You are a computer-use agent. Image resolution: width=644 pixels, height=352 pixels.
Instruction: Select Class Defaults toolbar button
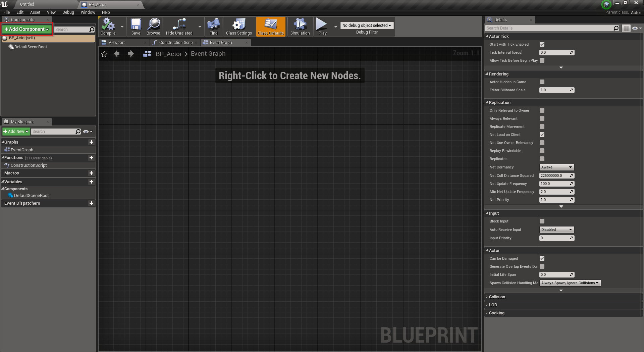coord(271,27)
